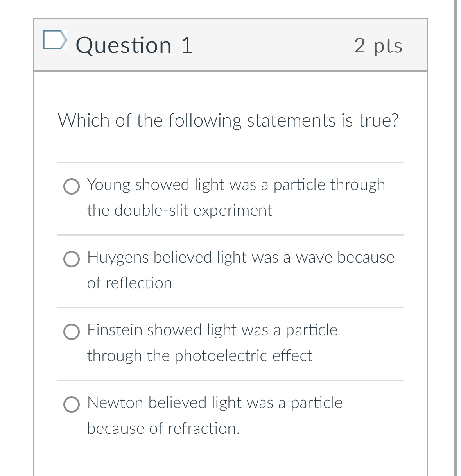Click the text 'through the photoelectric effect'

click(x=199, y=356)
